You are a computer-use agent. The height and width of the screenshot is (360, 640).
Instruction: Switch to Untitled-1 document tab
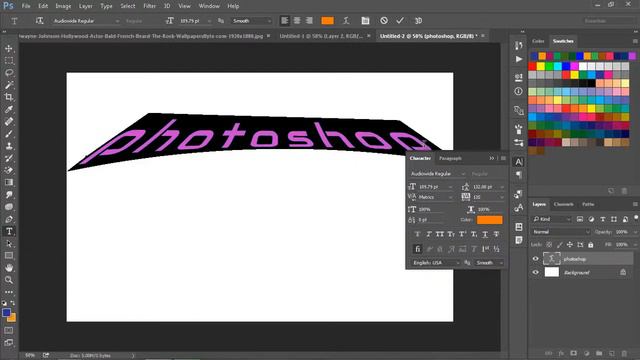[321, 36]
